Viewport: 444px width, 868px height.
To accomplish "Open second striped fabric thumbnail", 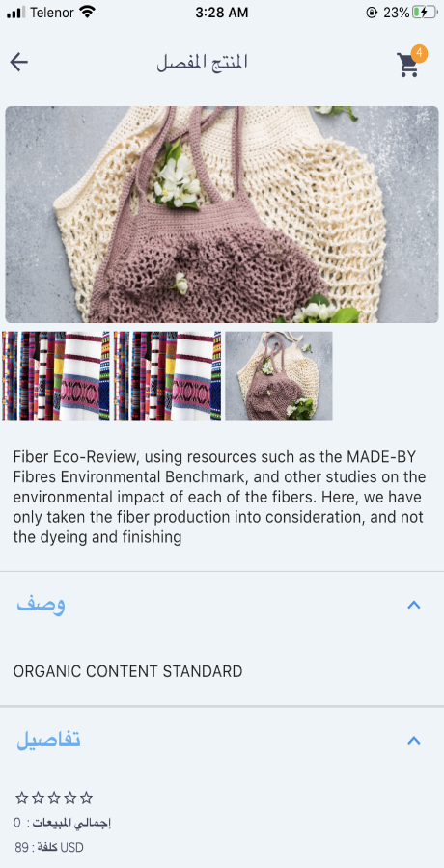I will [167, 376].
